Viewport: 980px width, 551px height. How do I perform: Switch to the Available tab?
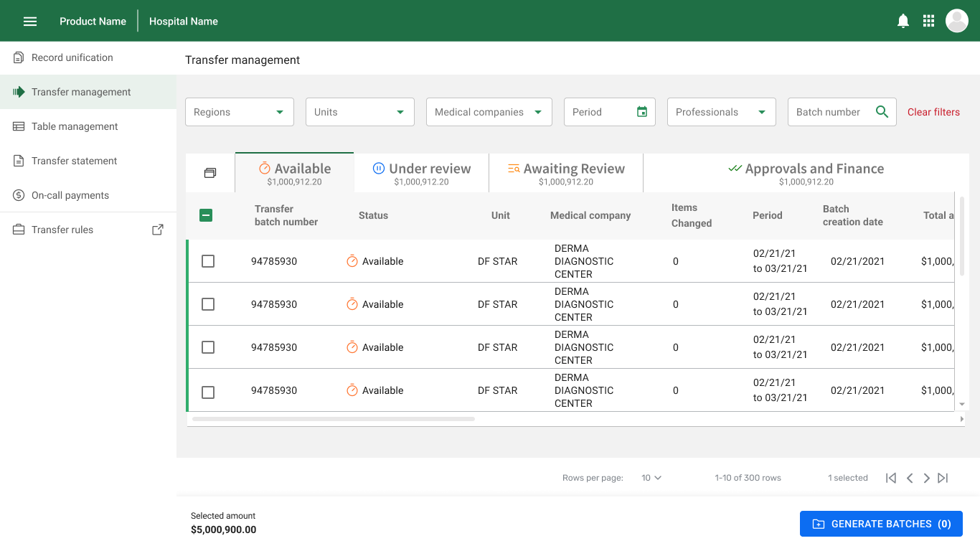(x=294, y=173)
